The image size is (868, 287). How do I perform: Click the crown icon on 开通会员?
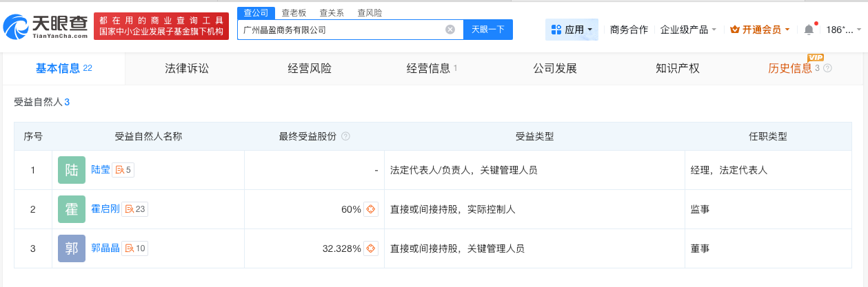pos(734,30)
